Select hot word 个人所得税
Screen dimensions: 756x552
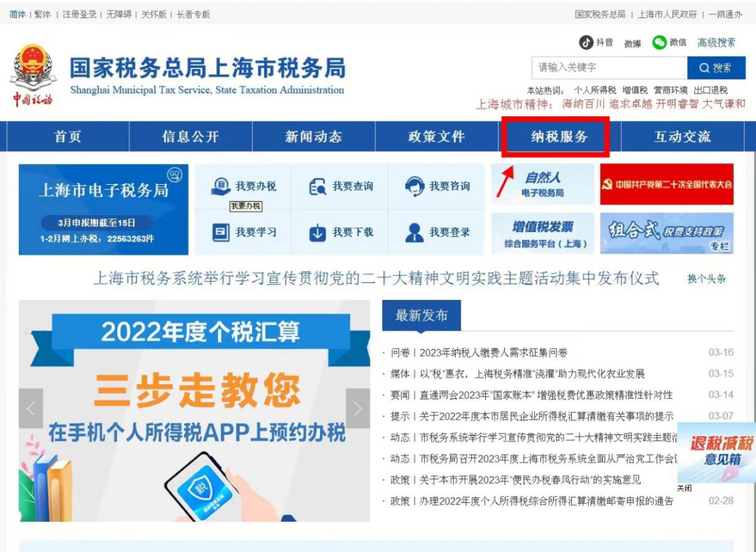595,90
